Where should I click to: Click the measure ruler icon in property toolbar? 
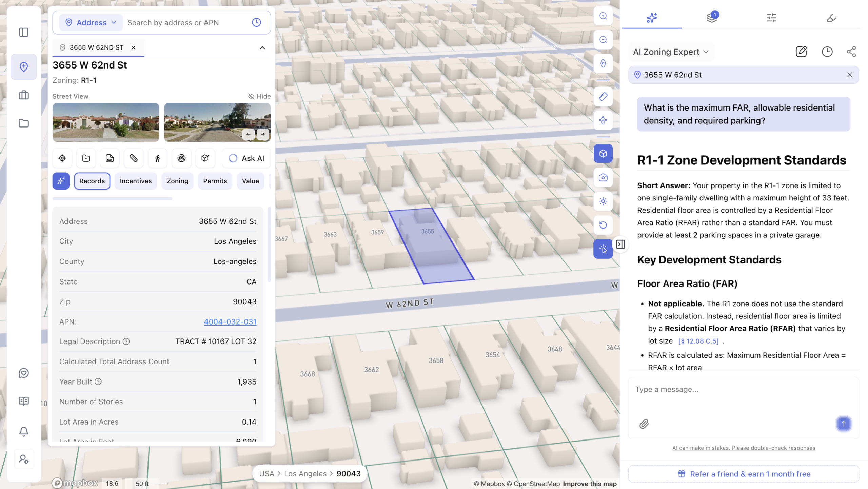(x=134, y=158)
